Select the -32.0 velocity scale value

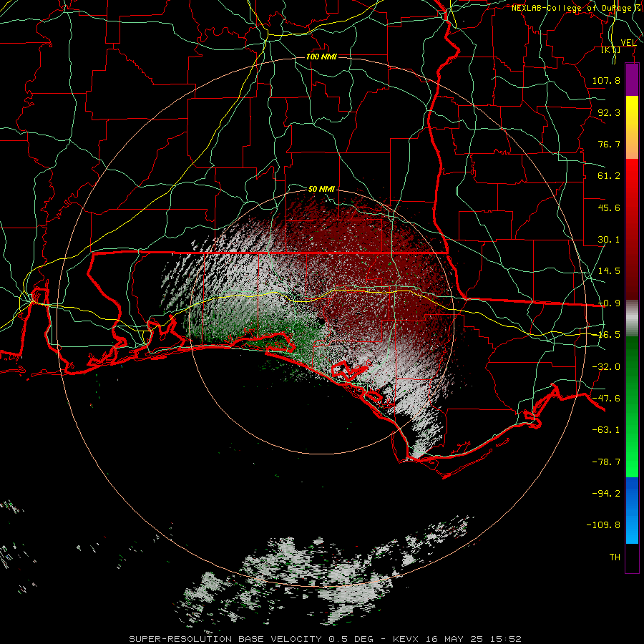click(x=606, y=367)
